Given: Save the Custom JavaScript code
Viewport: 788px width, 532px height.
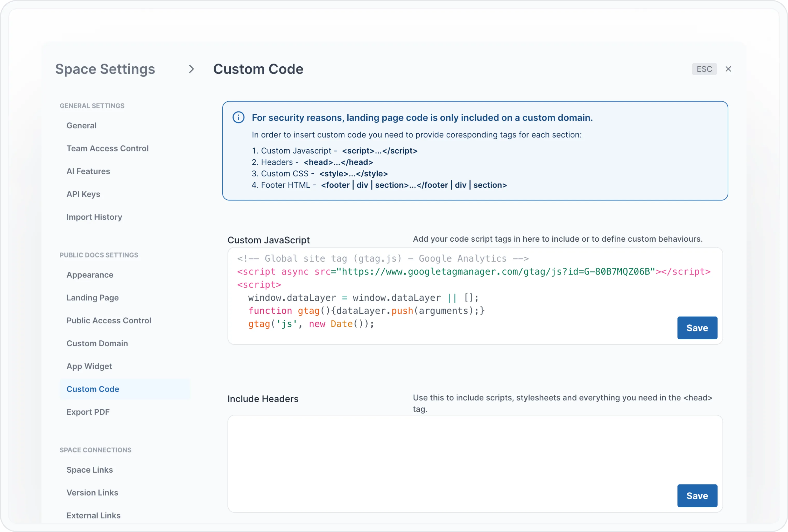Looking at the screenshot, I should coord(697,328).
